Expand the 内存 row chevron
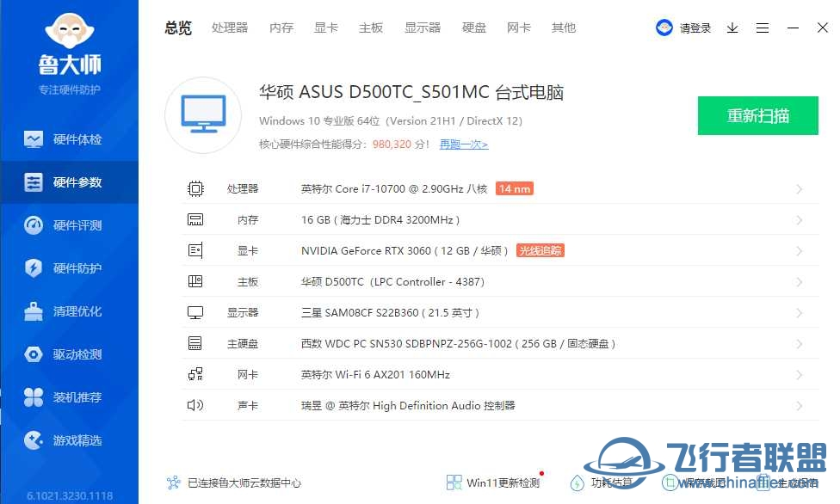Viewport: 840px width, 504px height. coord(799,220)
